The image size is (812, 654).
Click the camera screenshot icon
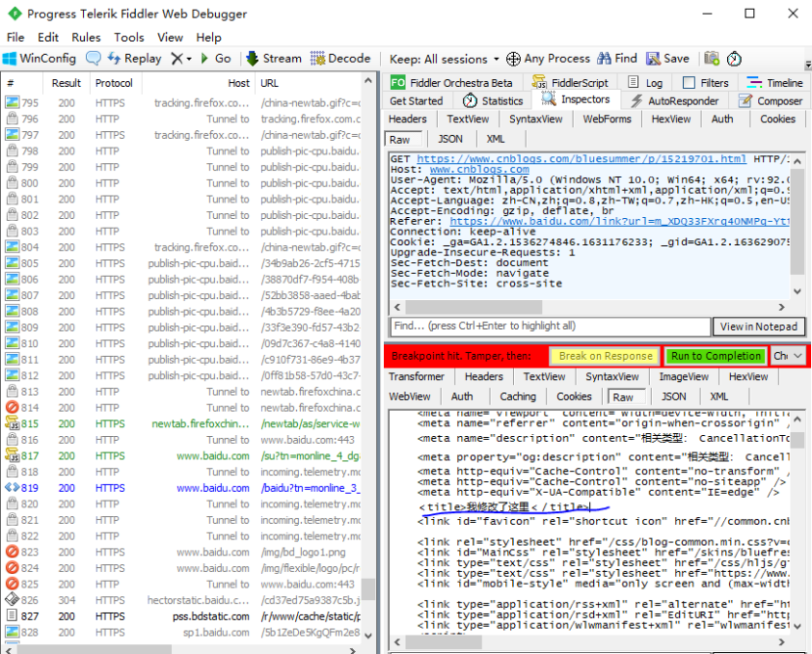pos(712,59)
